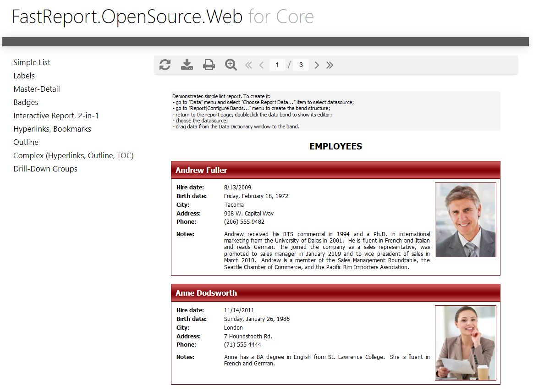This screenshot has width=533, height=392.
Task: Refresh the report preview
Action: coord(165,65)
